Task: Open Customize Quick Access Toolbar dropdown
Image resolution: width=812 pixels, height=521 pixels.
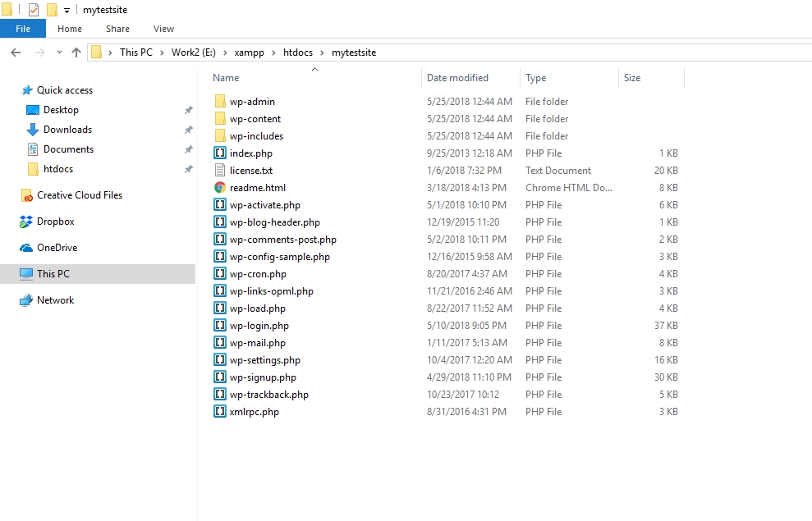Action: 67,11
